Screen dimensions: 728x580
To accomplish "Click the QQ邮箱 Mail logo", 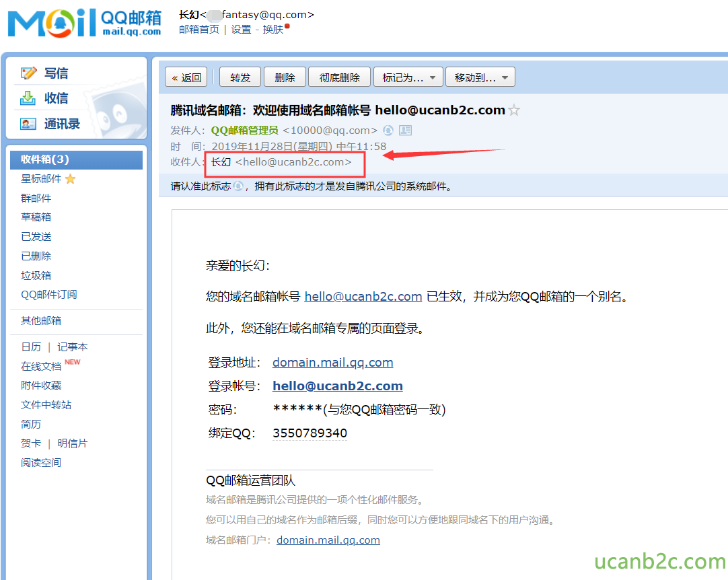I will (x=85, y=23).
